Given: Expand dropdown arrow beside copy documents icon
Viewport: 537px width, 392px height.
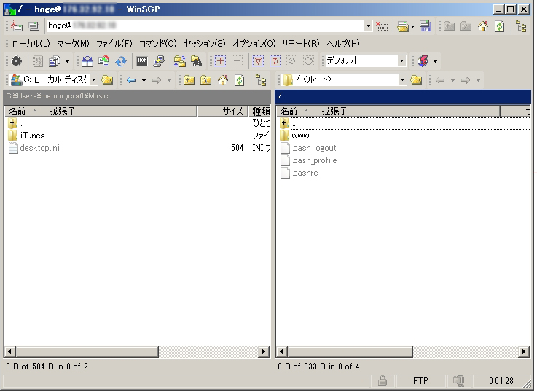Looking at the screenshot, I should [x=67, y=61].
